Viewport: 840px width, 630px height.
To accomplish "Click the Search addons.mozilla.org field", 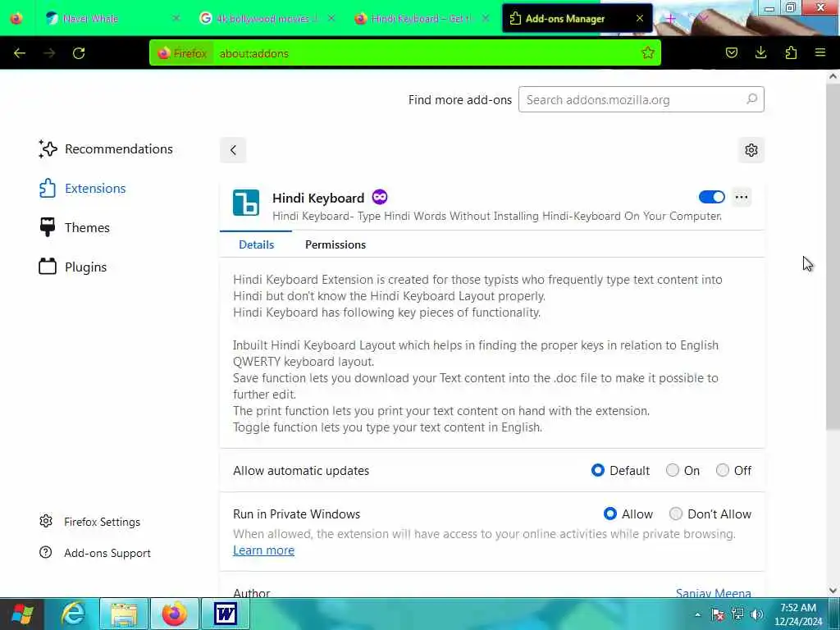I will coord(641,99).
